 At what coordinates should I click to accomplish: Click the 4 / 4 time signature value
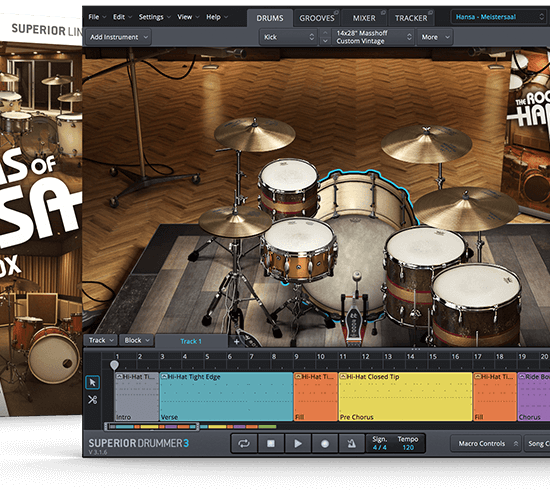coord(380,448)
